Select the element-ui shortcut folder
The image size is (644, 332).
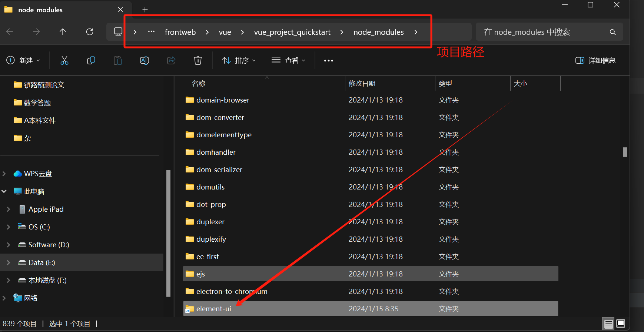pos(371,309)
